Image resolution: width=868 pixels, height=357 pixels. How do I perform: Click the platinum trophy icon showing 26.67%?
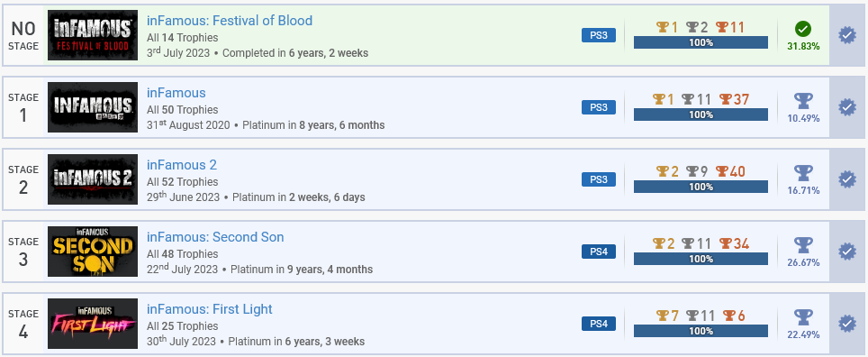tap(803, 245)
